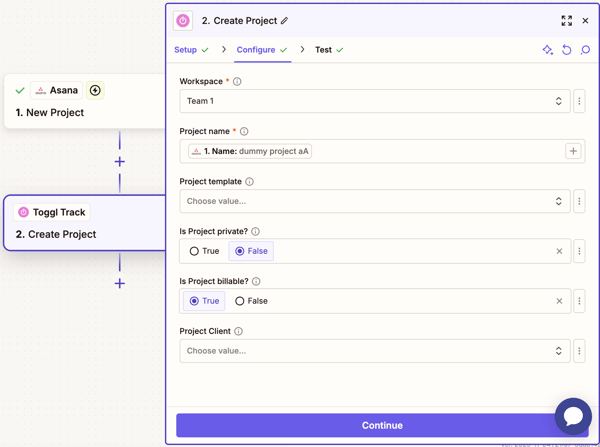Image resolution: width=600 pixels, height=447 pixels.
Task: Open the chat support bubble
Action: click(573, 416)
